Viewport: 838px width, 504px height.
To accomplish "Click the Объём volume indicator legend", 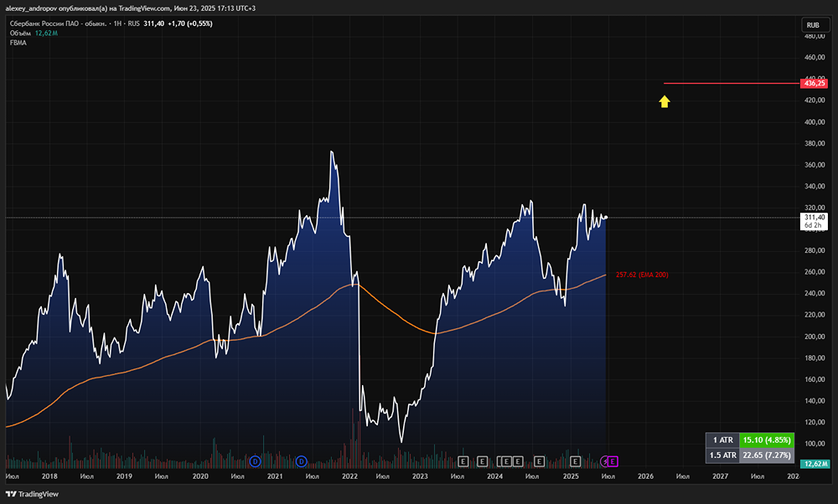I will [20, 33].
